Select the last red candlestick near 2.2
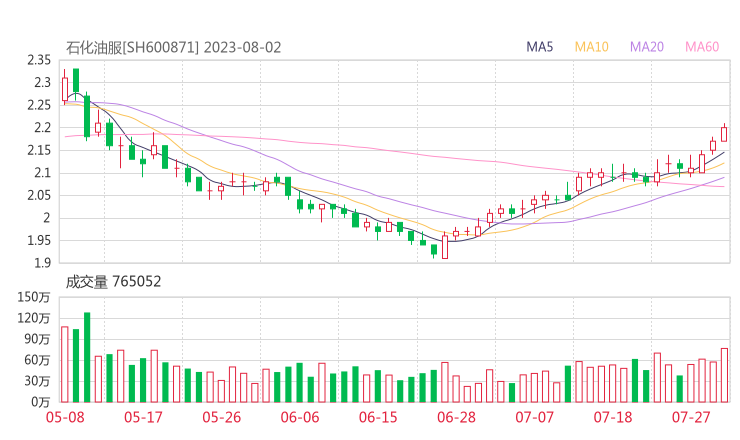 tap(724, 134)
